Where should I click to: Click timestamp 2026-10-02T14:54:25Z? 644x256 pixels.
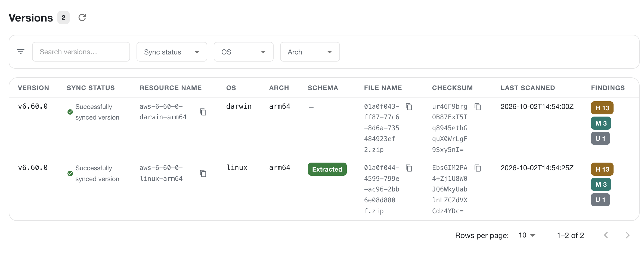coord(537,168)
